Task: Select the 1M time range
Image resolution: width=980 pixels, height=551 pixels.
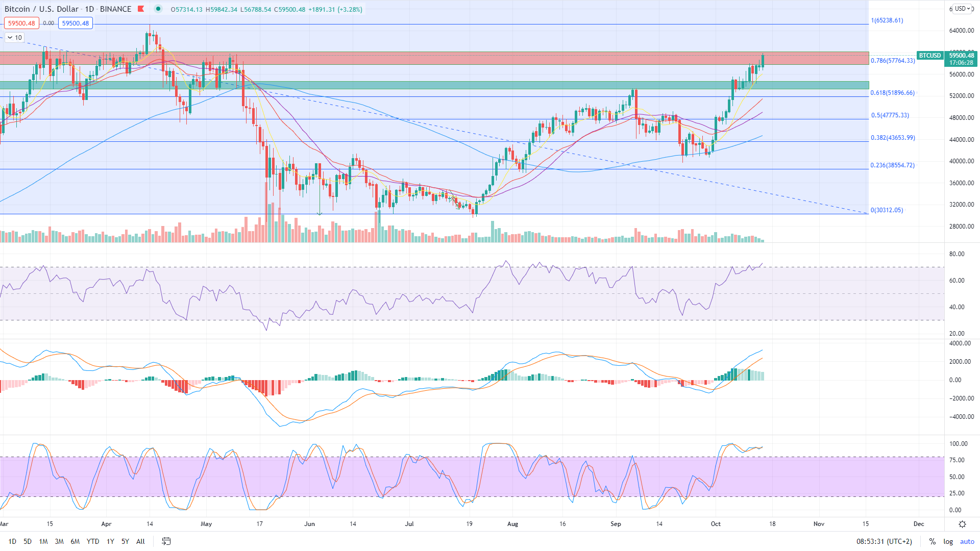Action: (43, 541)
